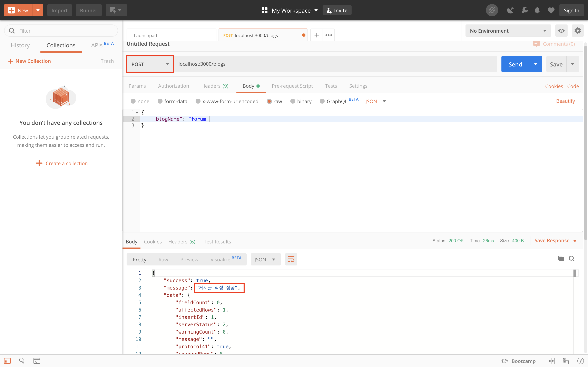The image size is (588, 367).
Task: Click the notifications bell icon
Action: (537, 10)
